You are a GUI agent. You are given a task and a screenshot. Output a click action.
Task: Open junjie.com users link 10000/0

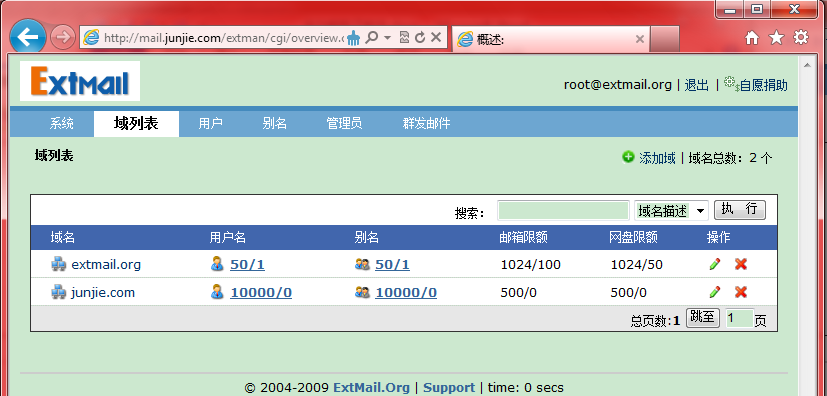pyautogui.click(x=261, y=292)
